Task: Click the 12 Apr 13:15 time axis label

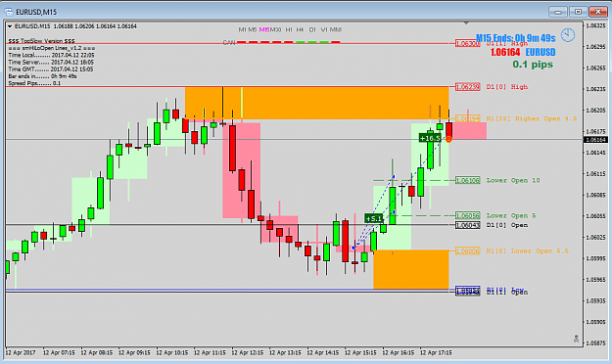Action: tap(285, 352)
